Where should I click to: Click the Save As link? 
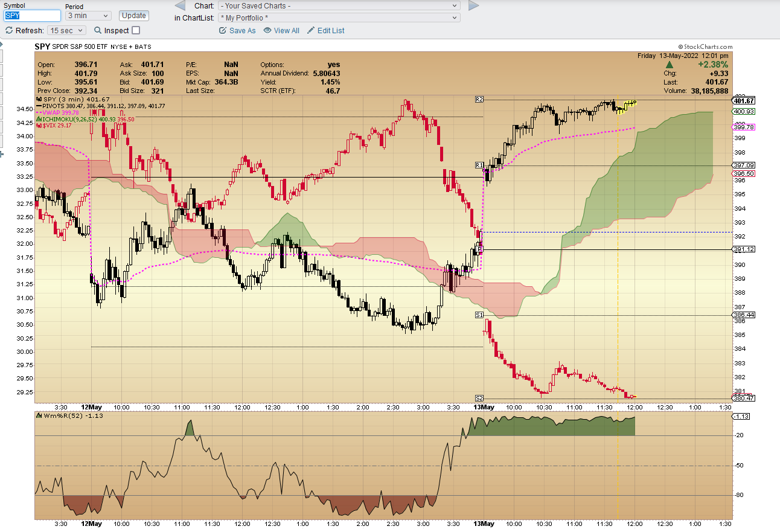point(237,30)
